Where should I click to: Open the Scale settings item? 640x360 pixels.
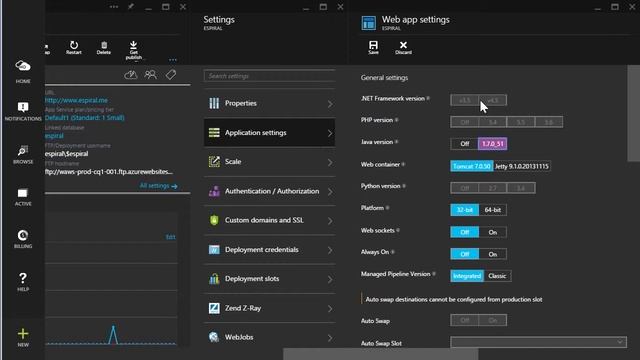tap(269, 162)
